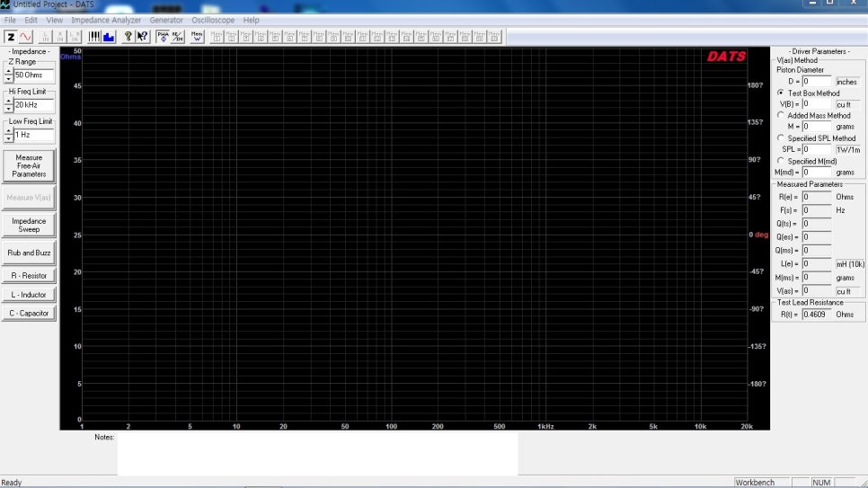Click the L(e) measured parameter field
The width and height of the screenshot is (868, 488).
pyautogui.click(x=817, y=264)
